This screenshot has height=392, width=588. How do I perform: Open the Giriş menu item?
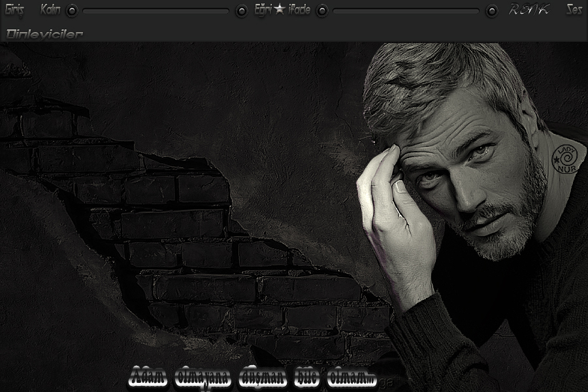pos(14,10)
